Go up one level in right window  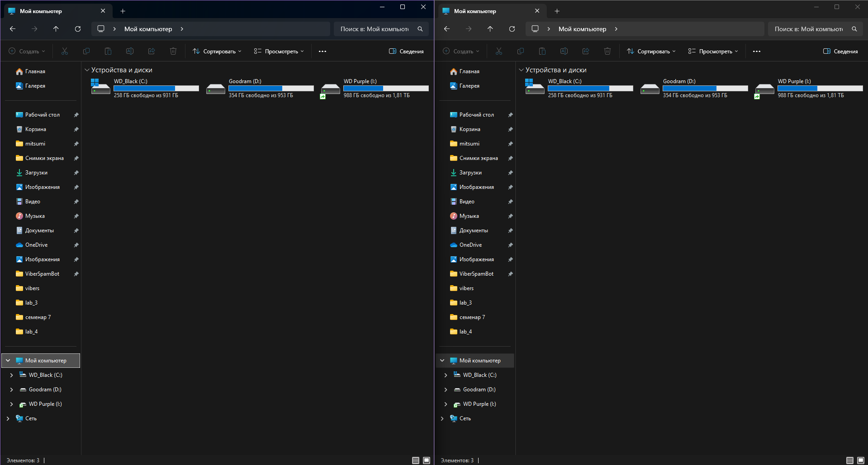(x=490, y=29)
